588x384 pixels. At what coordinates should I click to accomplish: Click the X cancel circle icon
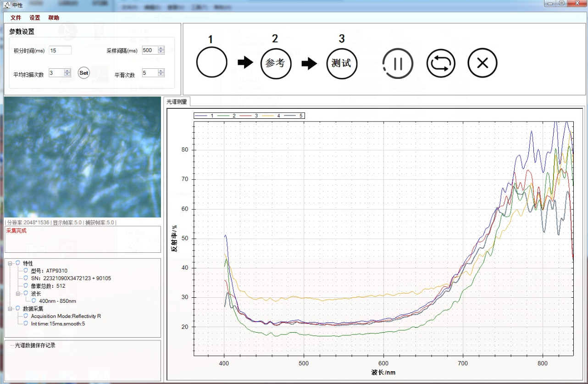[483, 63]
